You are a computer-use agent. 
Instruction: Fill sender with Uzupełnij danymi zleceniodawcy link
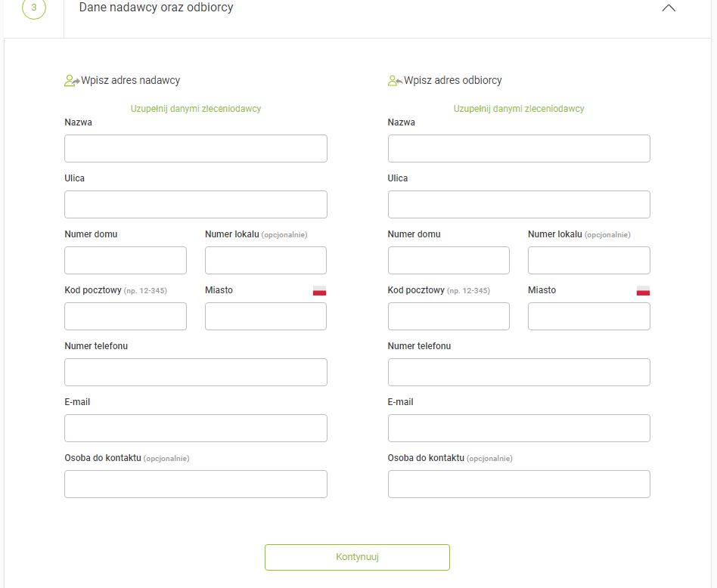(196, 109)
